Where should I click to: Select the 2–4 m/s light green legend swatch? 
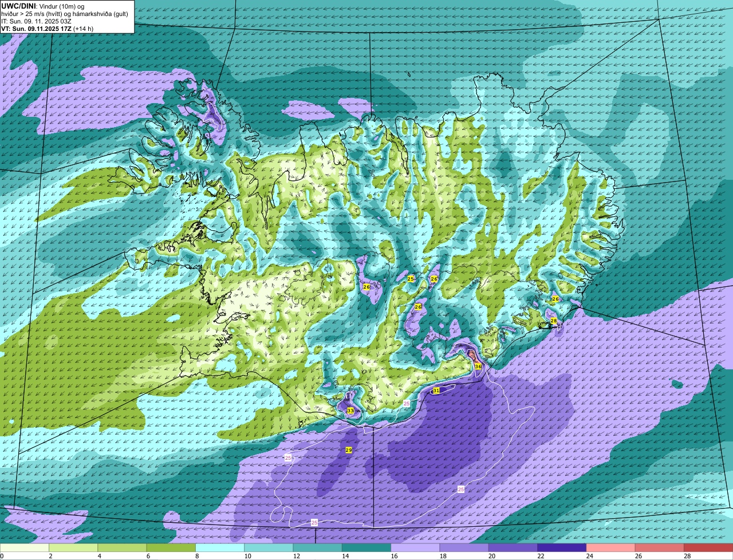click(73, 548)
